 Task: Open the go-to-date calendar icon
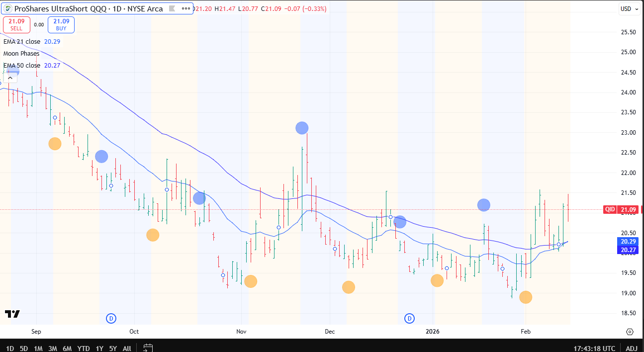pos(148,348)
